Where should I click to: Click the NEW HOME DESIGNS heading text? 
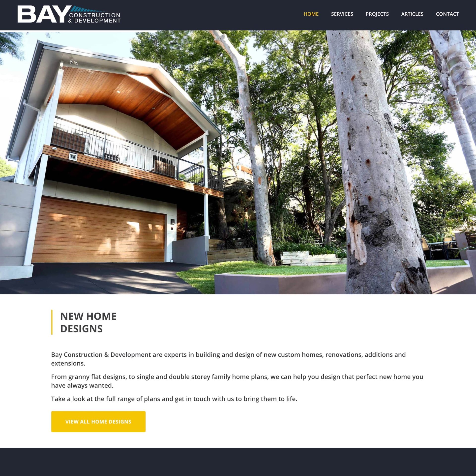point(89,322)
